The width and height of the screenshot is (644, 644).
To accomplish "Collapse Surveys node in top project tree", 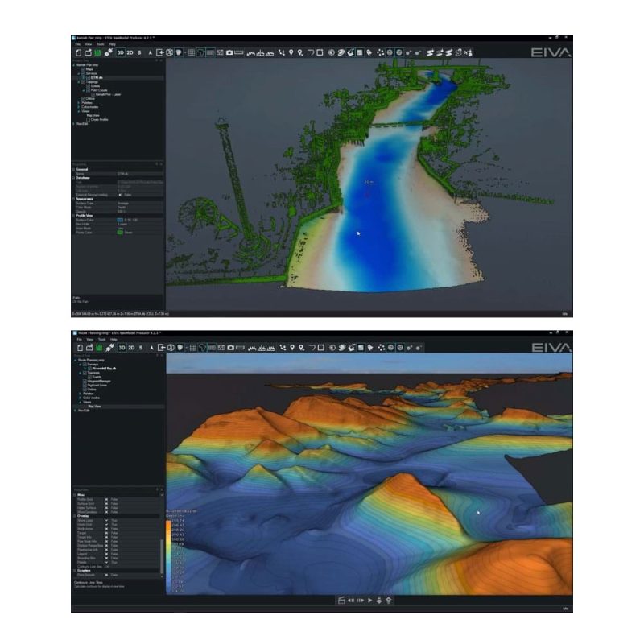I will 79,73.
